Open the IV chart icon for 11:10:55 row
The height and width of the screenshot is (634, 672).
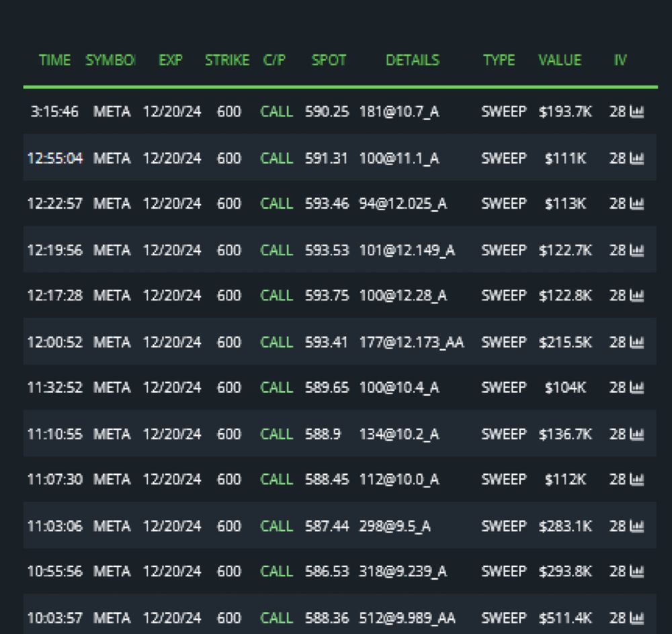(637, 435)
